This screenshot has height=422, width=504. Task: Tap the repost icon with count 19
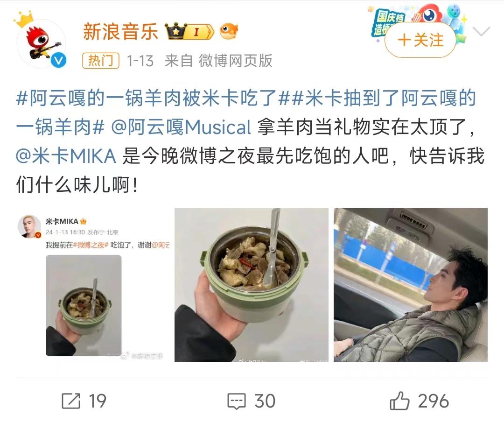coord(71,401)
